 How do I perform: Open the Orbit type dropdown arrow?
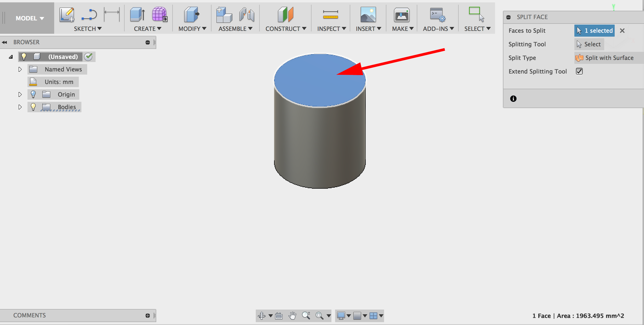coord(271,316)
